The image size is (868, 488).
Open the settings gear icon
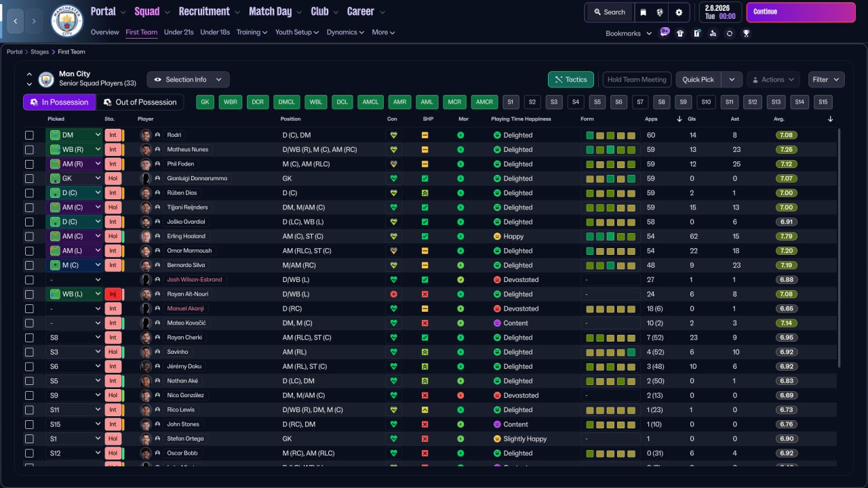coord(679,12)
